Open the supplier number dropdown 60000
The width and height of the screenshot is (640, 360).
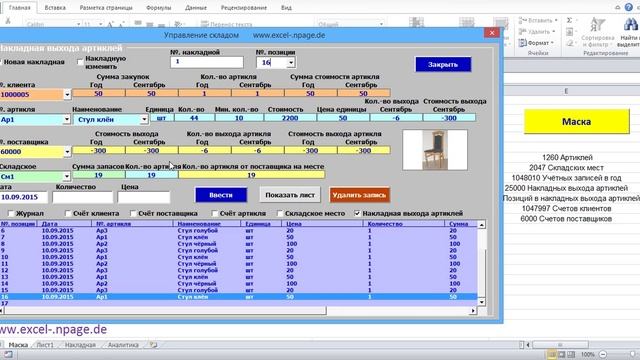[67, 152]
